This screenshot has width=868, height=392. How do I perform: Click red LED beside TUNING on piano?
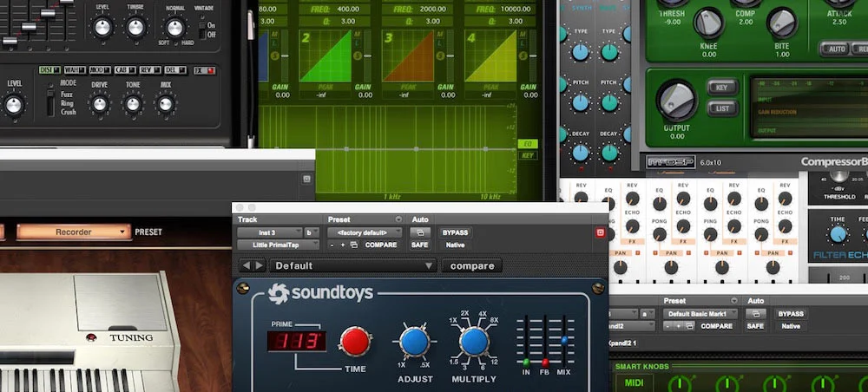tap(92, 337)
